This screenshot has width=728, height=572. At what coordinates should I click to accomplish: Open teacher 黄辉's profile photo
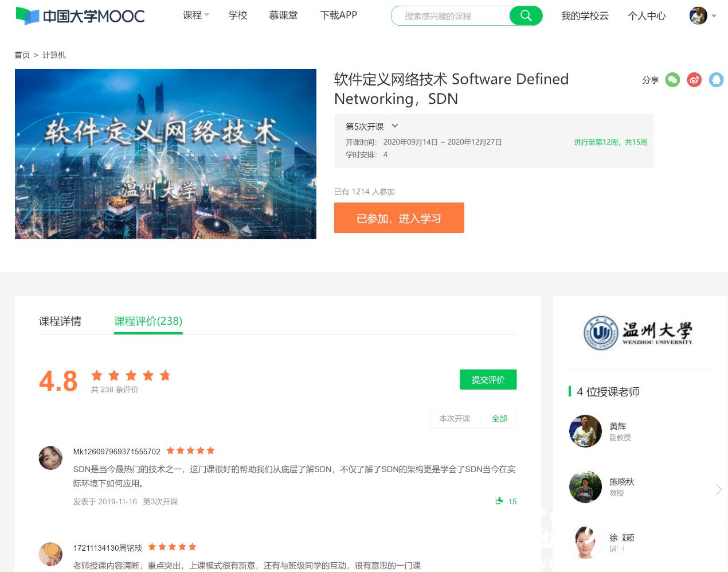point(585,431)
